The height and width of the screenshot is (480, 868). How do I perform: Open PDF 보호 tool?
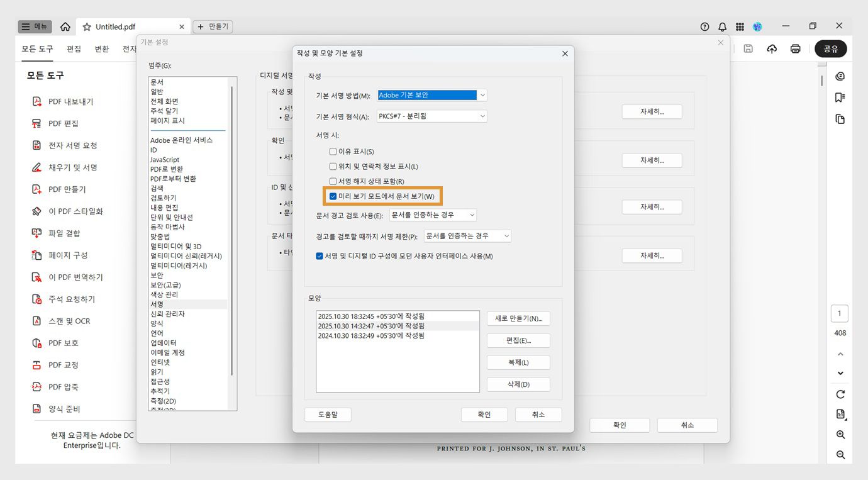pyautogui.click(x=55, y=343)
